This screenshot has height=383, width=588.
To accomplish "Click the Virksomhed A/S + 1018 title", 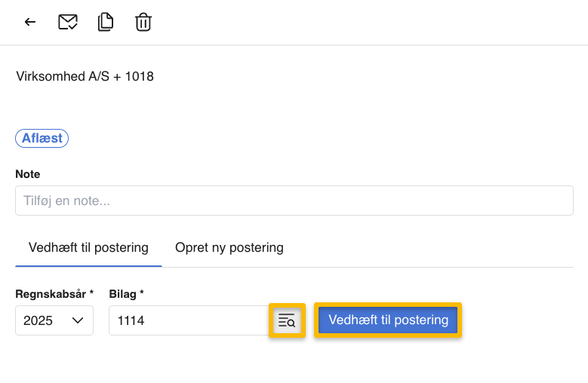I will [85, 76].
